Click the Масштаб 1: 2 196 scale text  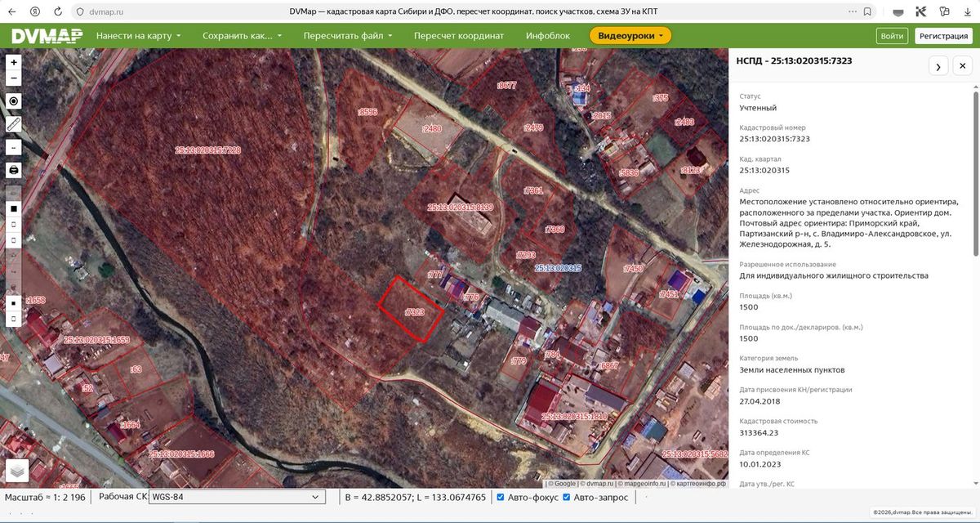tap(43, 497)
